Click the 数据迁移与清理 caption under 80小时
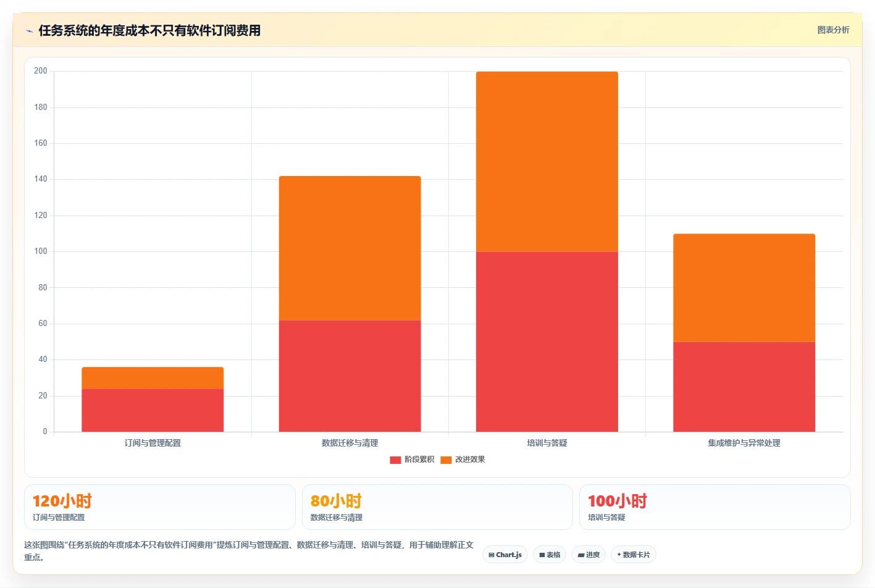Image resolution: width=875 pixels, height=588 pixels. click(337, 518)
